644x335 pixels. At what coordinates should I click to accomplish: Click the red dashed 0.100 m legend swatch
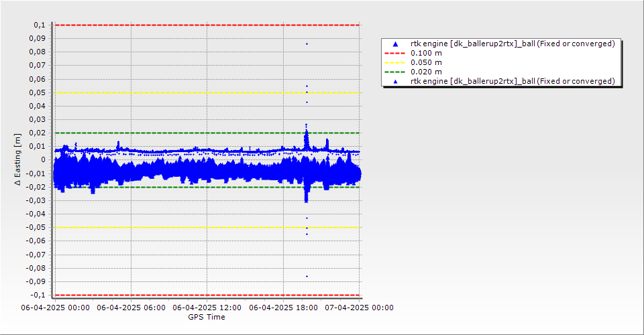point(394,54)
